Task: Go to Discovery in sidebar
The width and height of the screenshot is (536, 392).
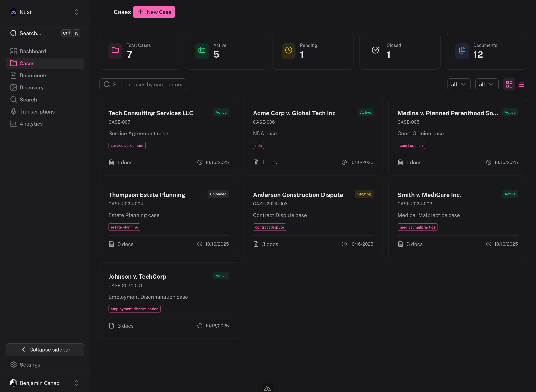Action: tap(31, 88)
